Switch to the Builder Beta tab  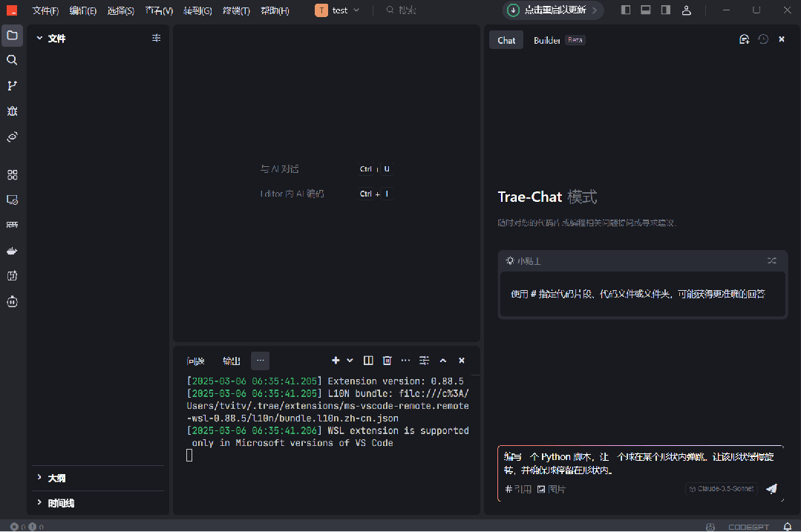(x=548, y=40)
